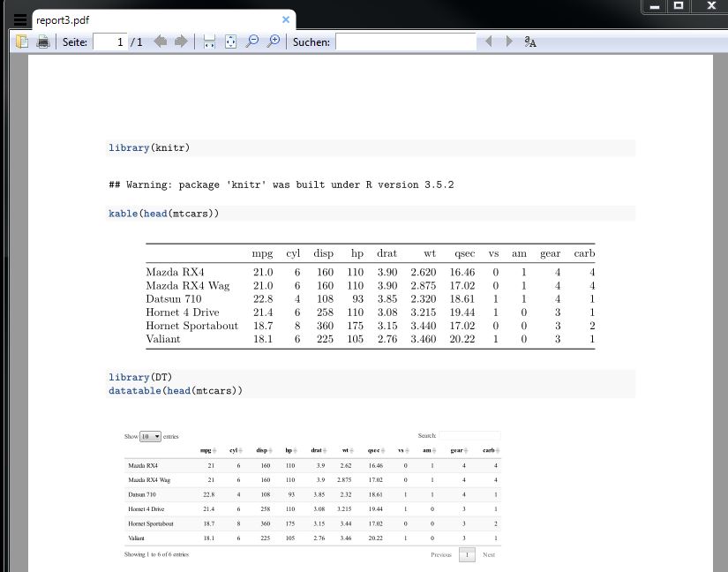Go to next page arrow

[181, 41]
